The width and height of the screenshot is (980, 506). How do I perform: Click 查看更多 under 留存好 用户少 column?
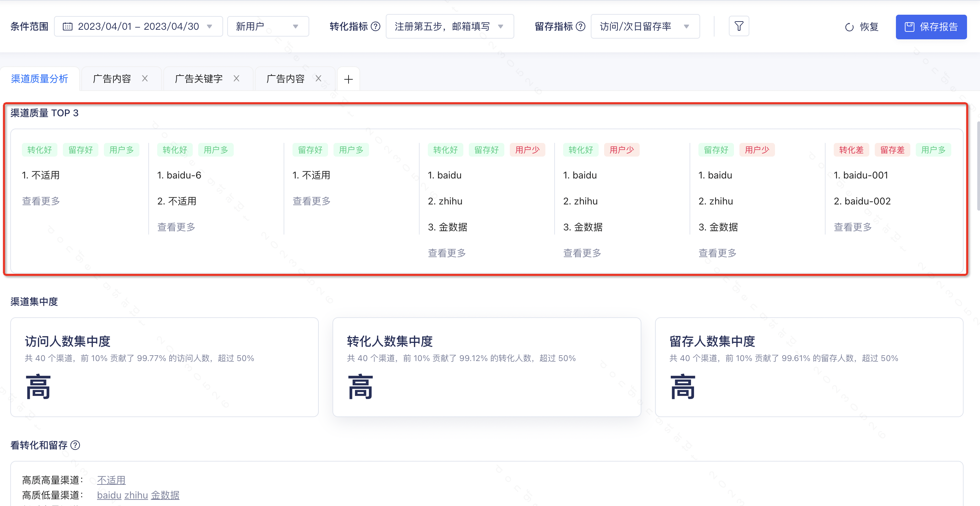pyautogui.click(x=718, y=253)
